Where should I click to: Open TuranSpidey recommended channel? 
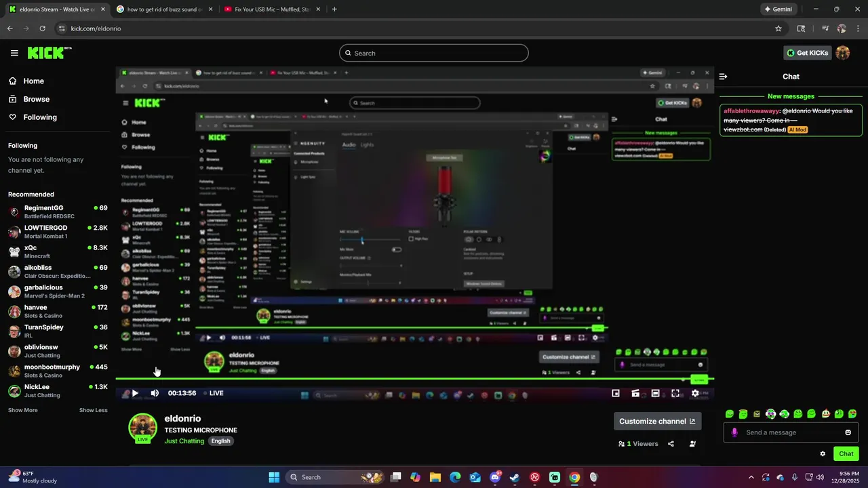tap(58, 331)
